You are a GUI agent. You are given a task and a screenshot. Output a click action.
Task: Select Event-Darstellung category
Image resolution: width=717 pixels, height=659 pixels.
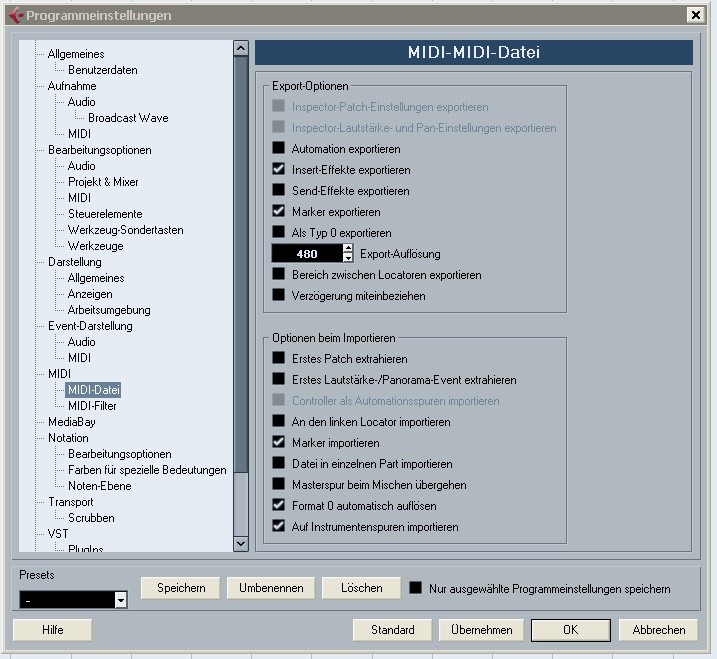tap(90, 326)
